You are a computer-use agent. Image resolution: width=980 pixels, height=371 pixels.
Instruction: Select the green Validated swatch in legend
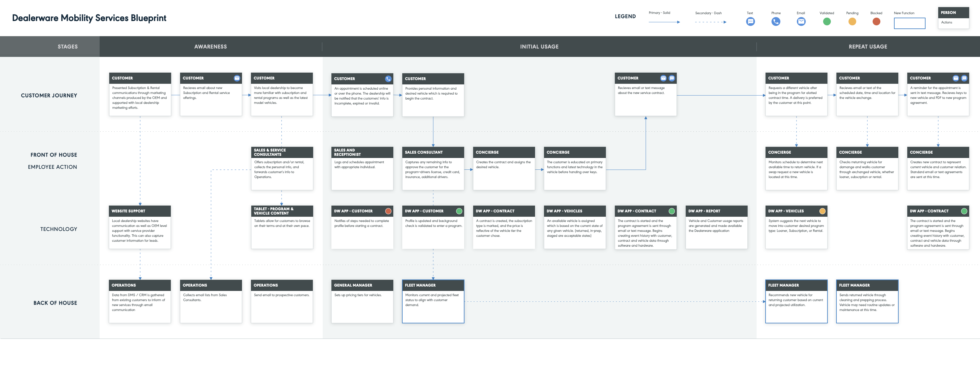pyautogui.click(x=827, y=22)
